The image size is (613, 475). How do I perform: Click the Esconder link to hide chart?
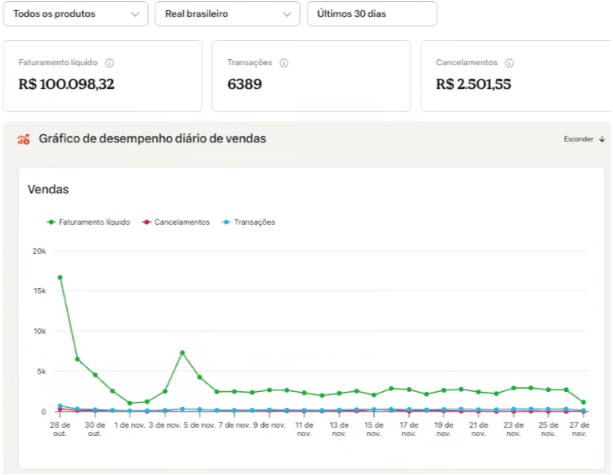[579, 139]
